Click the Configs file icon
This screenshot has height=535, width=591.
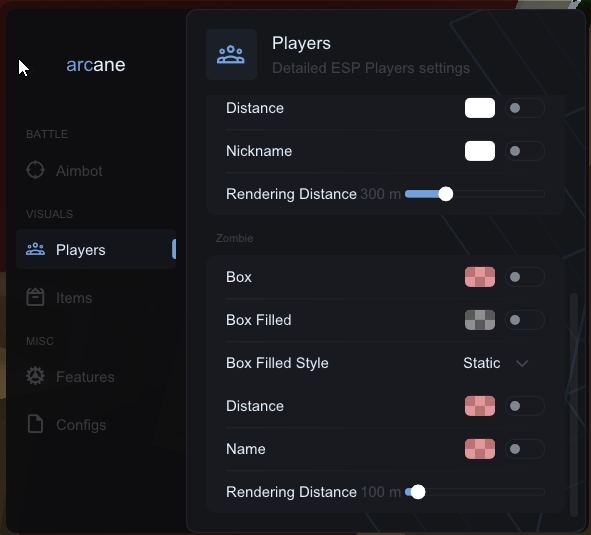pos(35,424)
